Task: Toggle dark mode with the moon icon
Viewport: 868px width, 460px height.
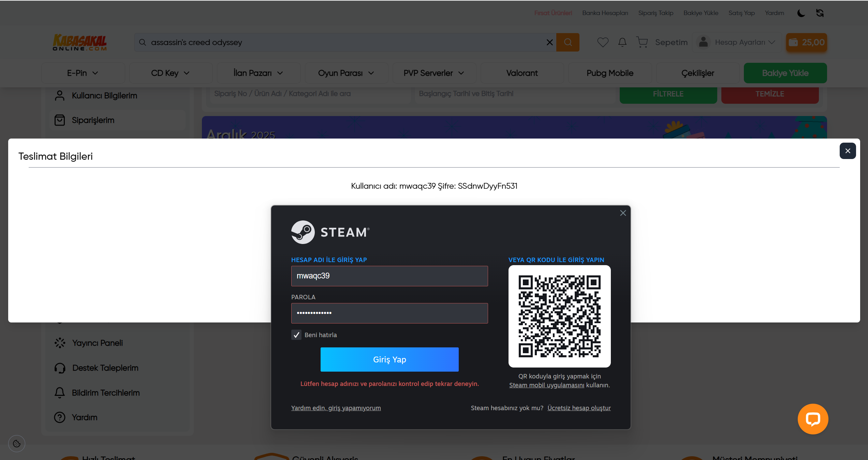Action: (x=801, y=13)
